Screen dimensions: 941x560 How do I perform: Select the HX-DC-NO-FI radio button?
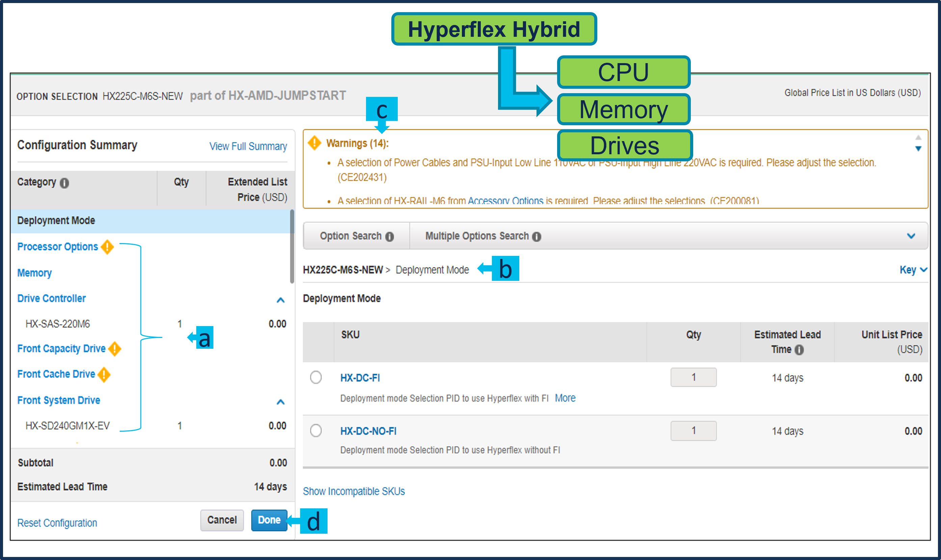(316, 431)
